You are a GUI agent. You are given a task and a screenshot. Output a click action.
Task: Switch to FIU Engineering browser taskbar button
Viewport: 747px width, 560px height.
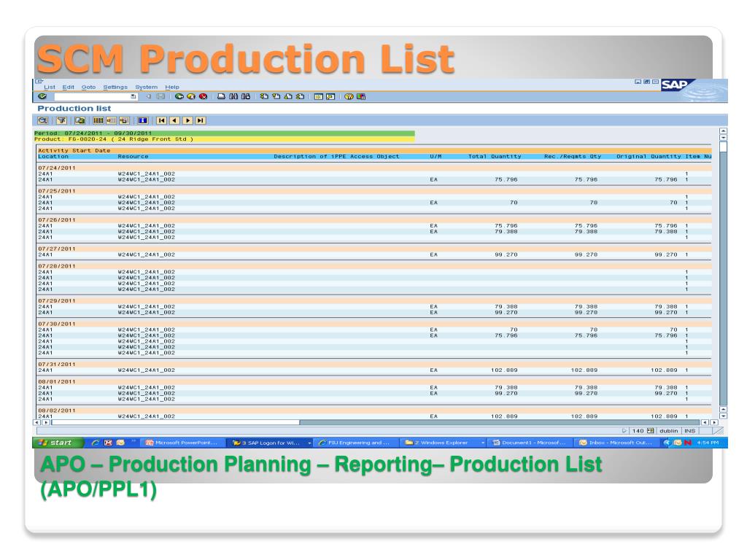pos(356,443)
